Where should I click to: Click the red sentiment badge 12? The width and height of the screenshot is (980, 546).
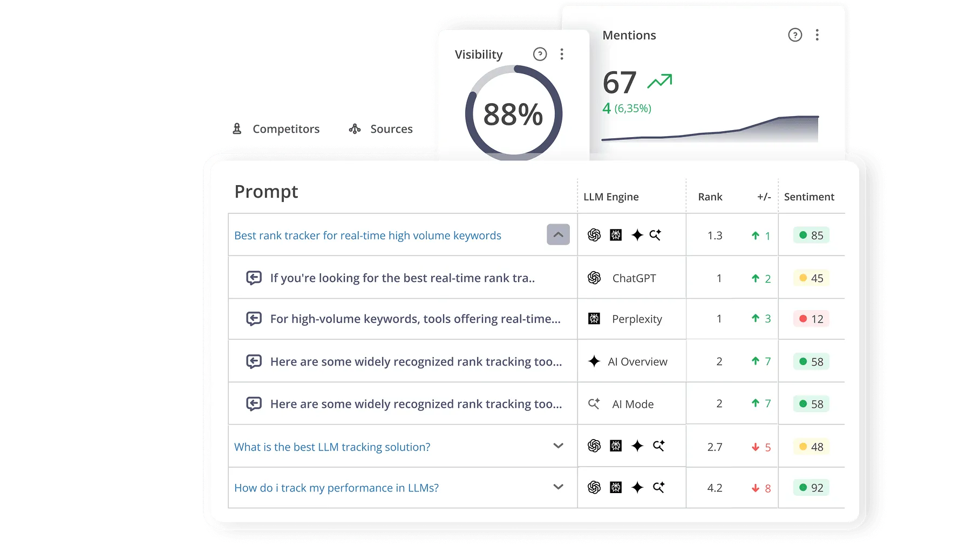[x=811, y=319]
